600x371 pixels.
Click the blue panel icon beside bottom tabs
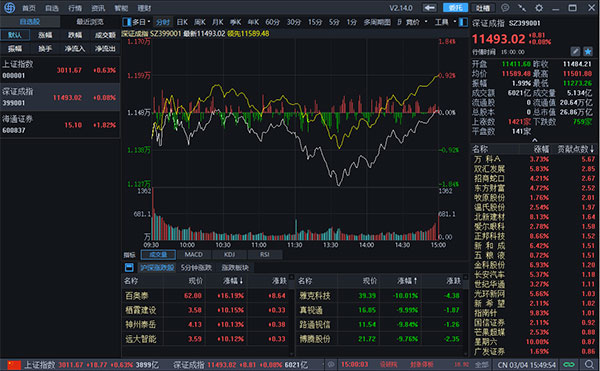[x=129, y=267]
